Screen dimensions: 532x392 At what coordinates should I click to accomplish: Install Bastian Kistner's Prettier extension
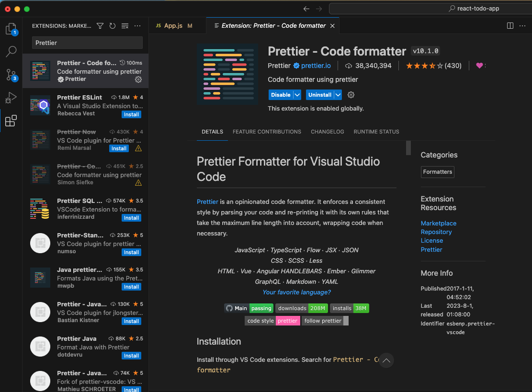point(131,322)
